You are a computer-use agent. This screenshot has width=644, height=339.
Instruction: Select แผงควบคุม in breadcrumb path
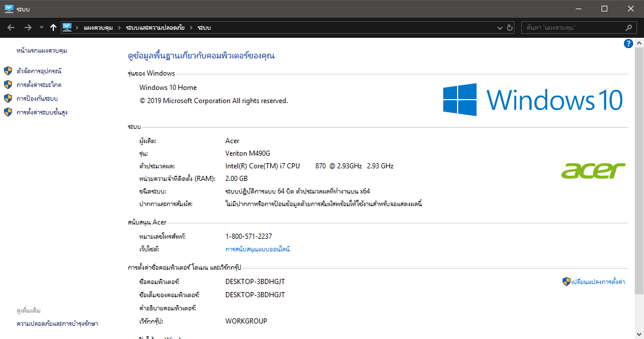pyautogui.click(x=98, y=28)
